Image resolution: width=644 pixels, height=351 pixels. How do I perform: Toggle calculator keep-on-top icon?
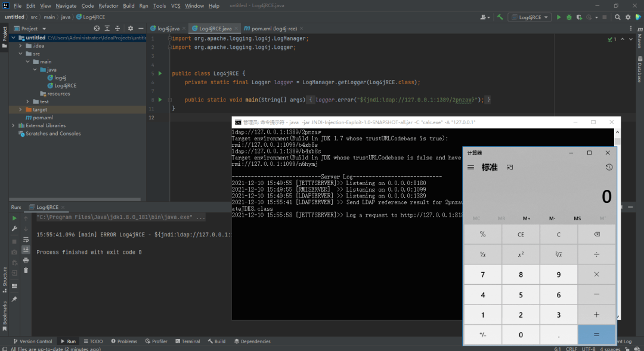tap(510, 167)
